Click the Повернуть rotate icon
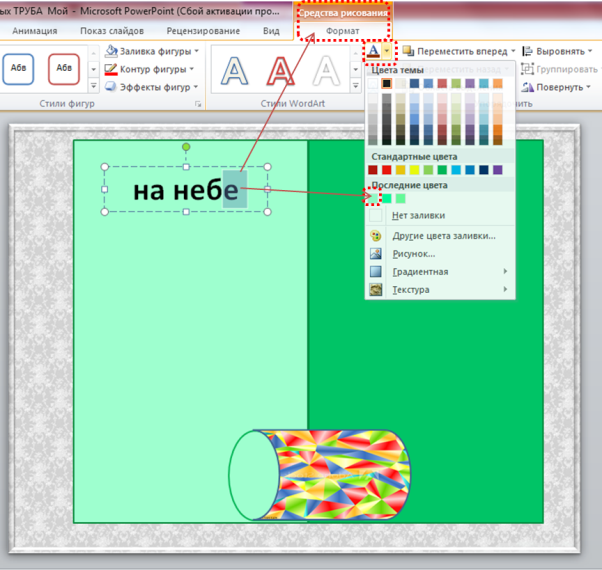The width and height of the screenshot is (602, 570). pyautogui.click(x=528, y=87)
